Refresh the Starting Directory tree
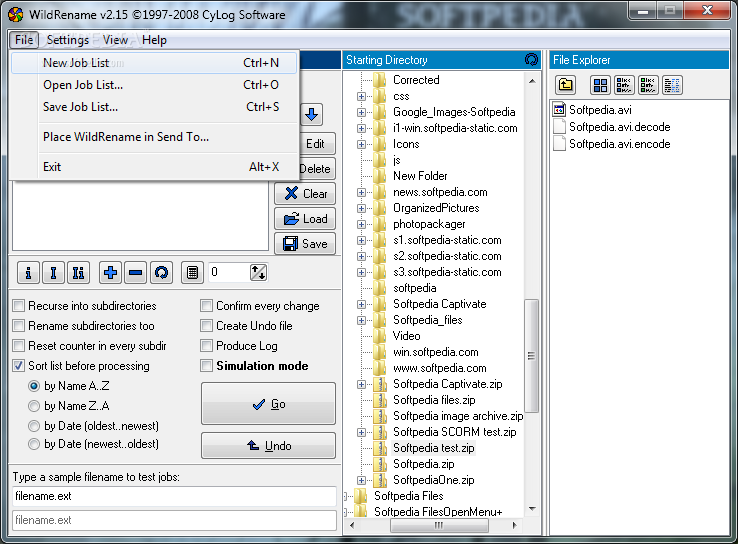Screen dimensions: 738x544 pyautogui.click(x=531, y=60)
